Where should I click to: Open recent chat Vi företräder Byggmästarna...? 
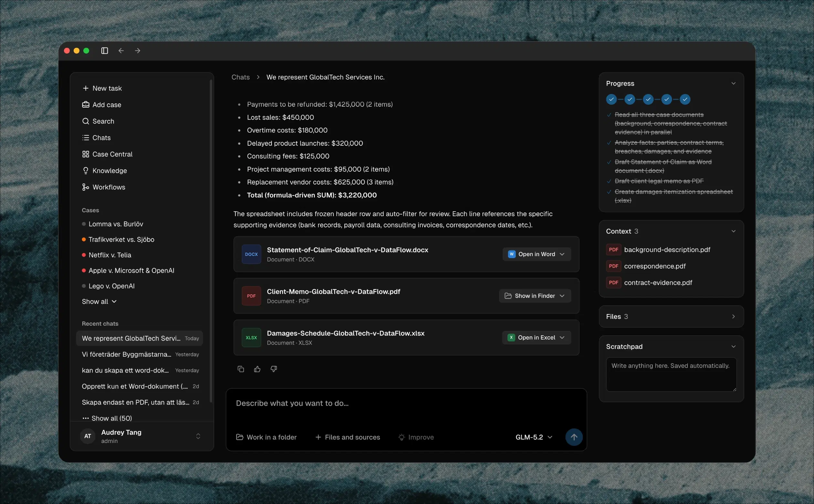tap(140, 354)
